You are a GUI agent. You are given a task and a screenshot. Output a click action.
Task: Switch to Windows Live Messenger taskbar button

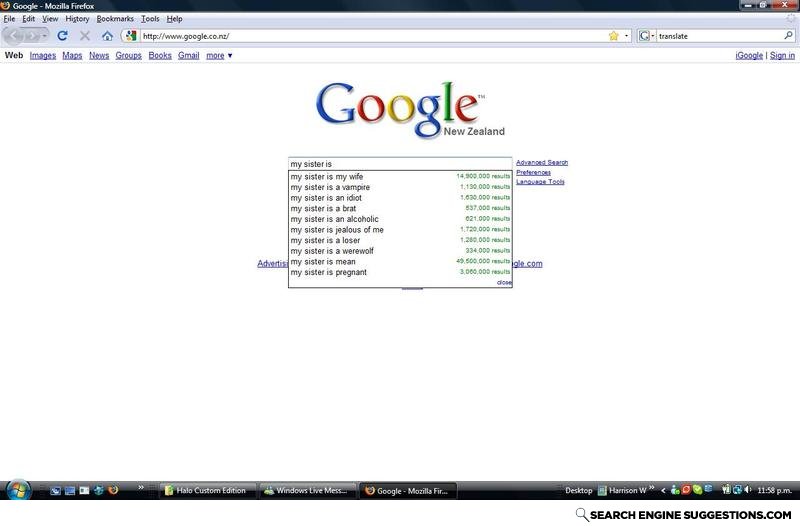[x=308, y=490]
